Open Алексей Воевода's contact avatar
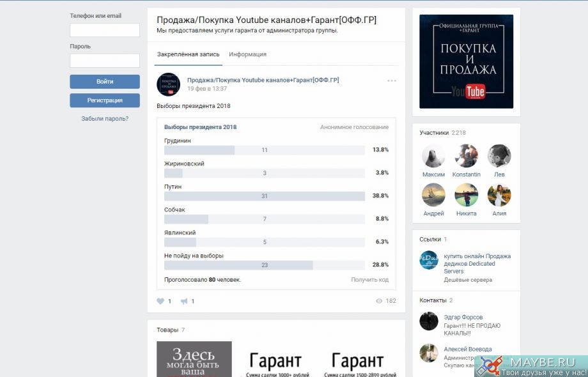Screen dimensions: 588x377 coord(429,353)
